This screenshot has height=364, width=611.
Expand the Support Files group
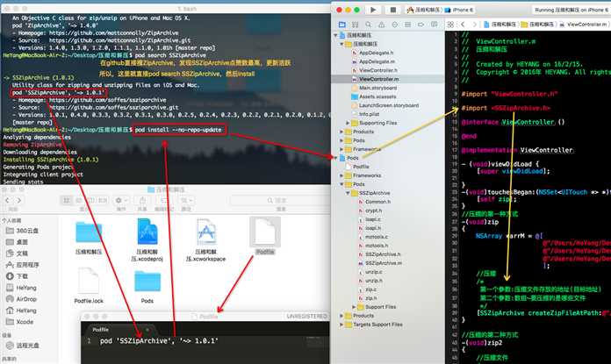[x=354, y=307]
